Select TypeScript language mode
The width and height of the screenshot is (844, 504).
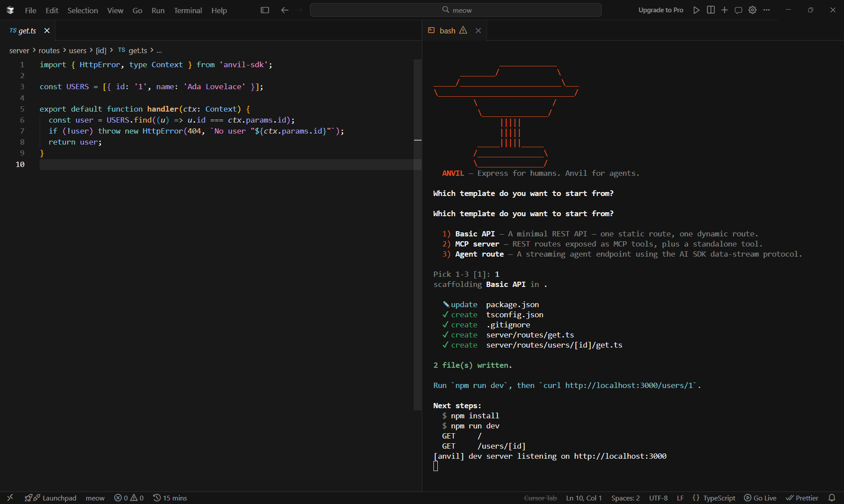click(719, 498)
